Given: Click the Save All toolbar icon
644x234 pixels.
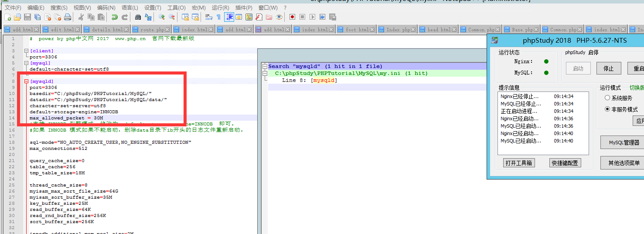Looking at the screenshot, I should click(37, 17).
